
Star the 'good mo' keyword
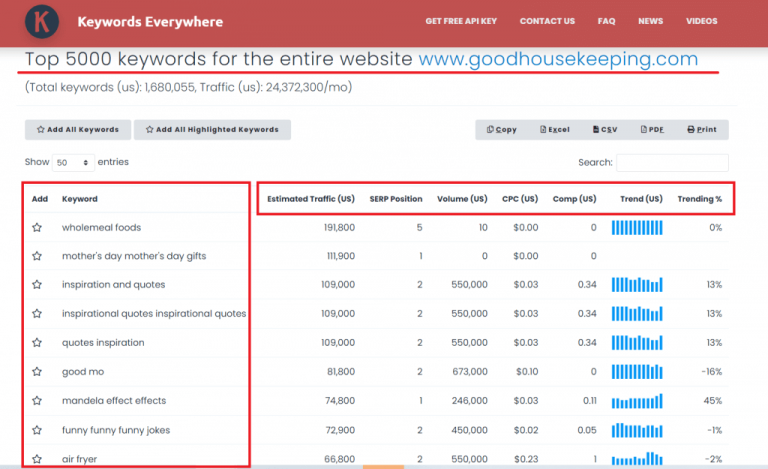pos(37,372)
